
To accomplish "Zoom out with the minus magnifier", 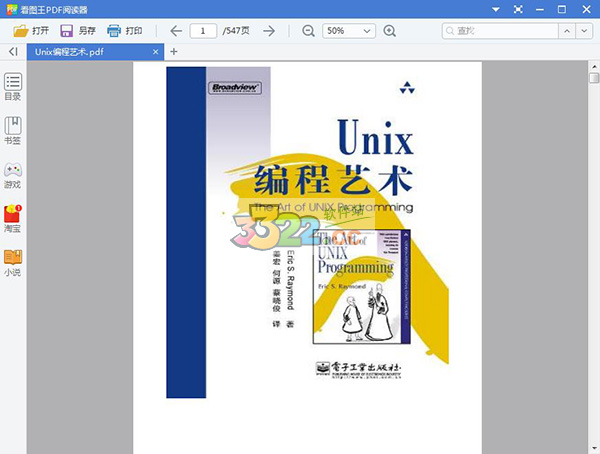I will coord(308,31).
